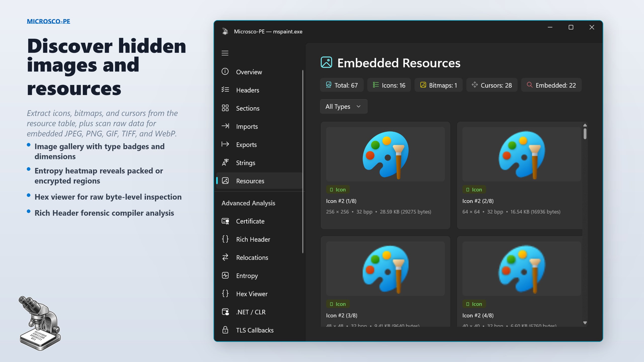644x362 pixels.
Task: Click the Strings analysis icon
Action: click(225, 163)
